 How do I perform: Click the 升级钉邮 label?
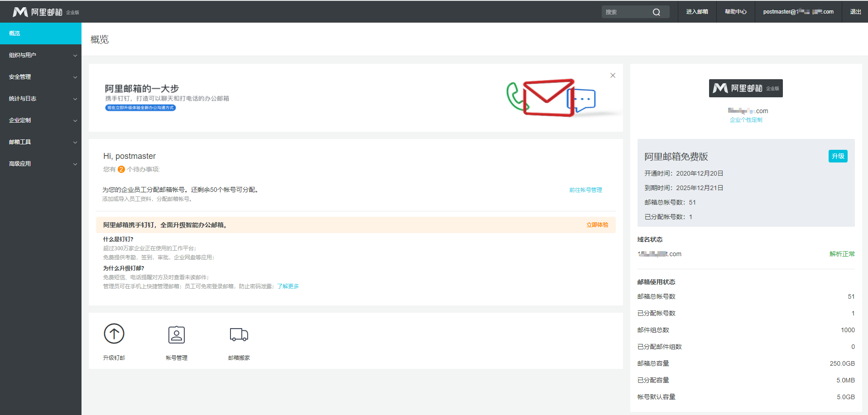pyautogui.click(x=114, y=358)
